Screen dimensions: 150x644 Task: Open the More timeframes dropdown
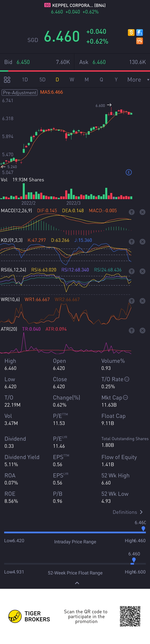tap(138, 80)
